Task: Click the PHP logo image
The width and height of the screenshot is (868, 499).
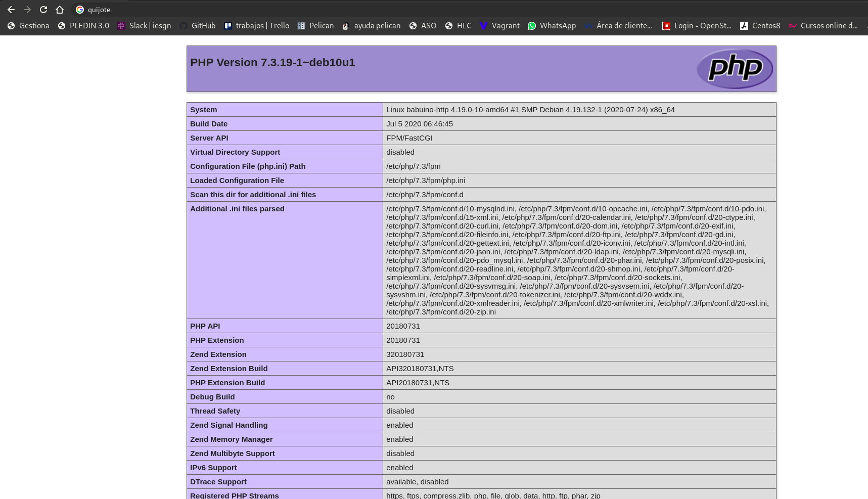Action: [734, 69]
